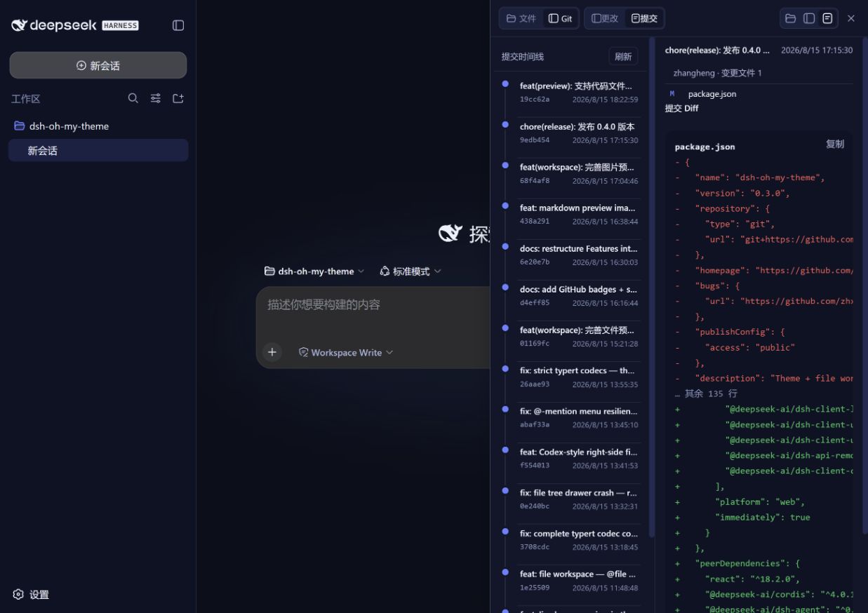Click 复制 to copy the diff
The image size is (868, 613).
point(835,144)
